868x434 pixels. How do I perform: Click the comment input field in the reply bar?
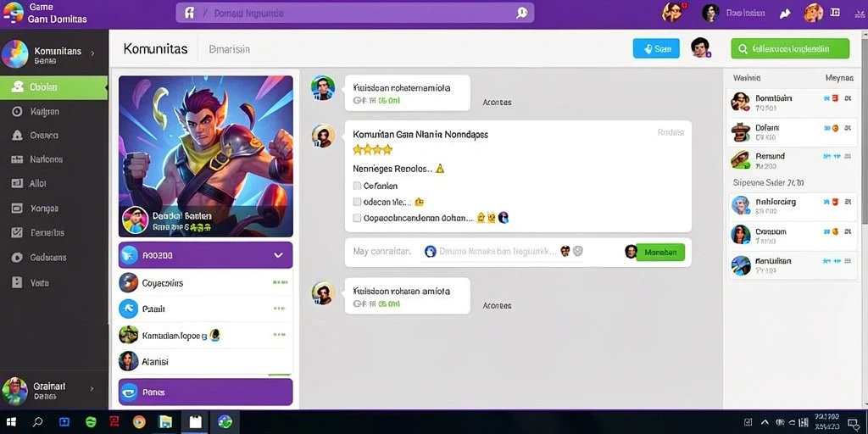[503, 251]
